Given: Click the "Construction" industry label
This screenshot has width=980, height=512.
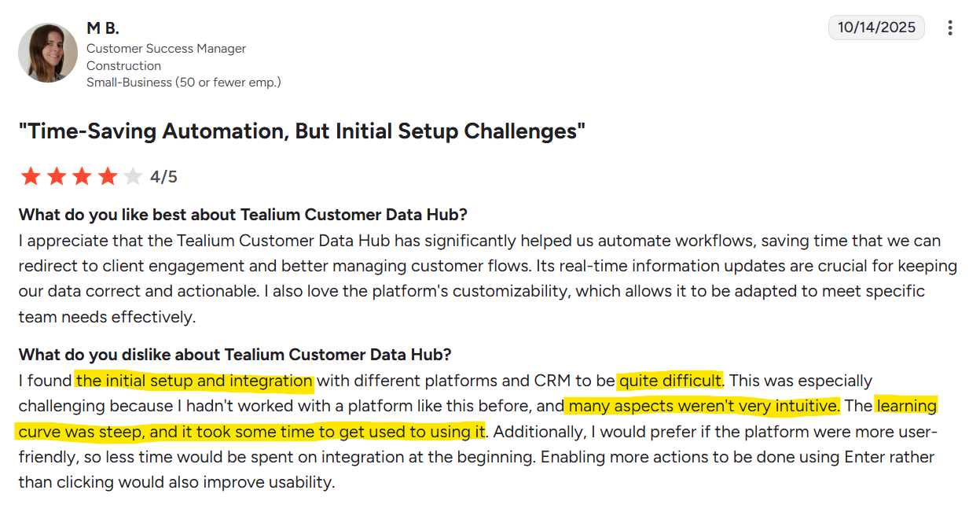Looking at the screenshot, I should pyautogui.click(x=123, y=66).
